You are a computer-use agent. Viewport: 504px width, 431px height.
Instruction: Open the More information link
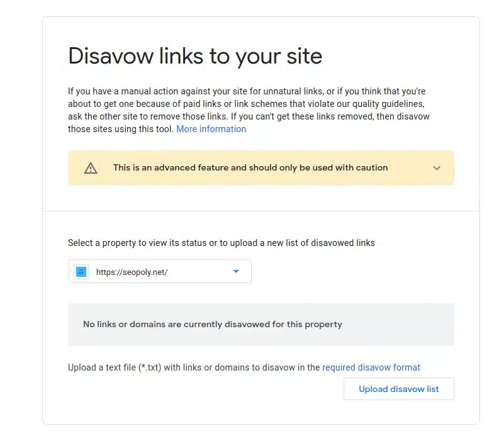211,128
